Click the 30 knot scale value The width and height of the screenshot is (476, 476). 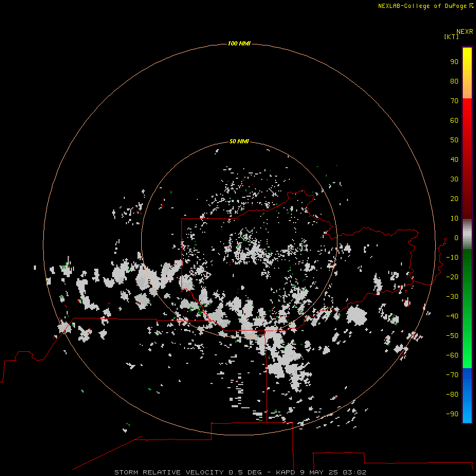[x=454, y=179]
